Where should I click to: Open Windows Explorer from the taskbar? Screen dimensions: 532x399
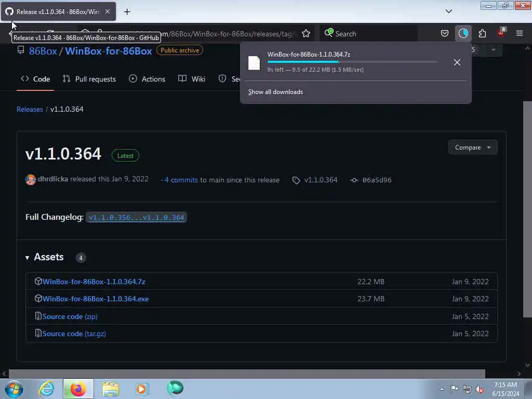point(111,389)
